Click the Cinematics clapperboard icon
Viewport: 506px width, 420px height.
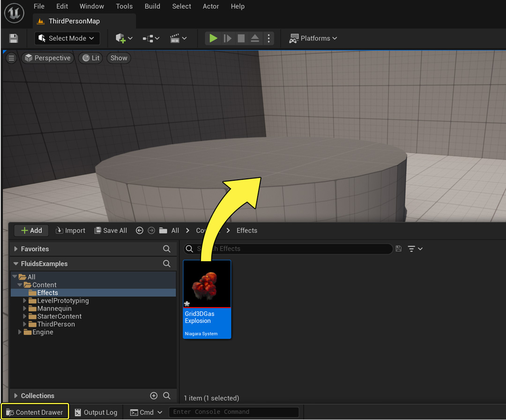point(176,38)
